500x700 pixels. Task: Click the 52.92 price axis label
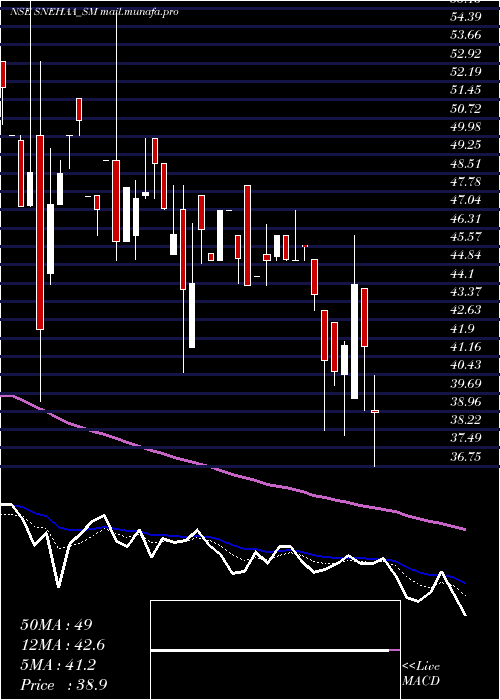pos(464,53)
